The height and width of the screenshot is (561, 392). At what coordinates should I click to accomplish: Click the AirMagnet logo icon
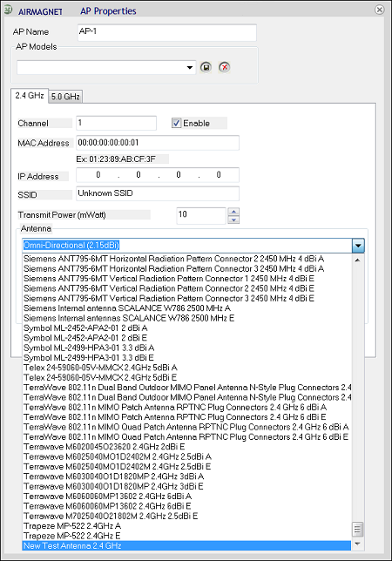(x=8, y=10)
